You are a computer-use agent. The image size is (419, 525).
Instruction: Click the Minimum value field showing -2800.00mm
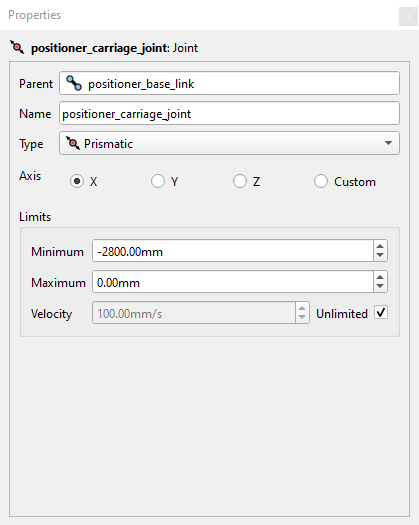click(x=233, y=251)
